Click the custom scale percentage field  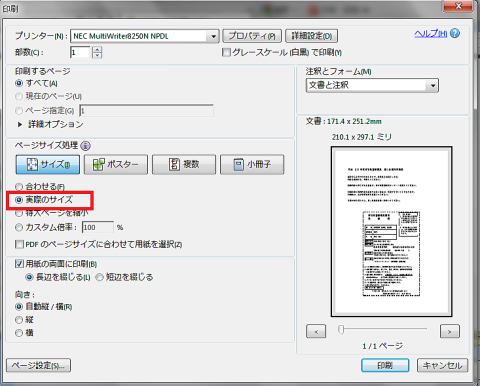click(x=98, y=227)
